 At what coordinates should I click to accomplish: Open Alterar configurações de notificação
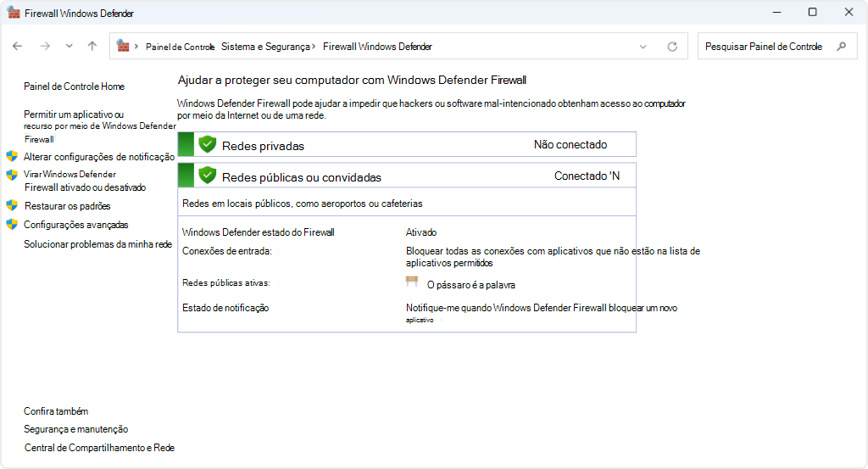click(x=98, y=157)
